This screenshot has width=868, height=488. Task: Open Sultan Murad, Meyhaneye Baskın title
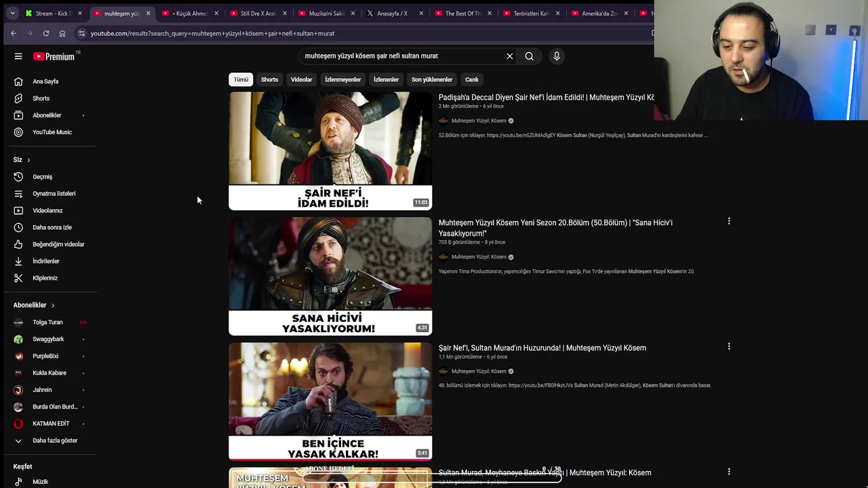(x=545, y=472)
